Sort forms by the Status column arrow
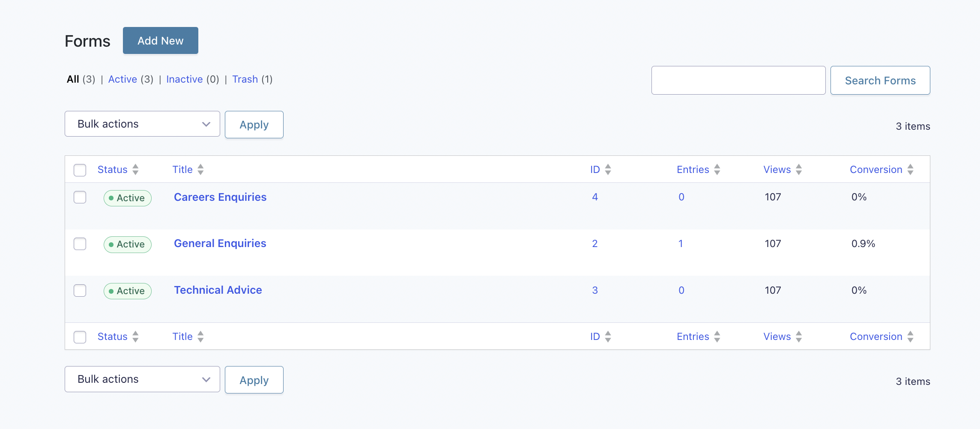The width and height of the screenshot is (980, 429). pyautogui.click(x=135, y=170)
